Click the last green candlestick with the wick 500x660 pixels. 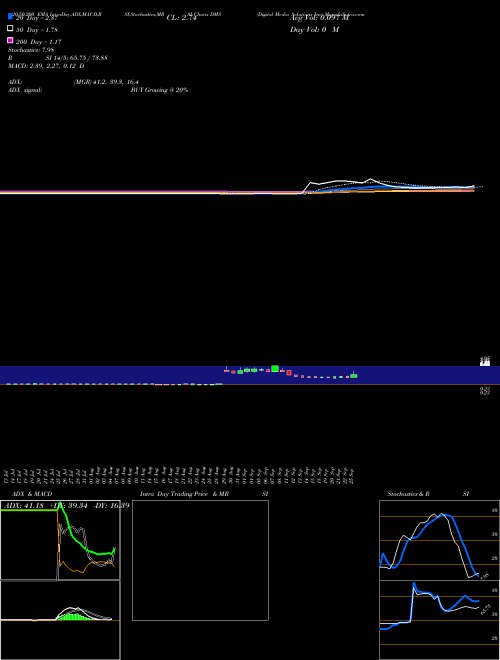[x=354, y=375]
